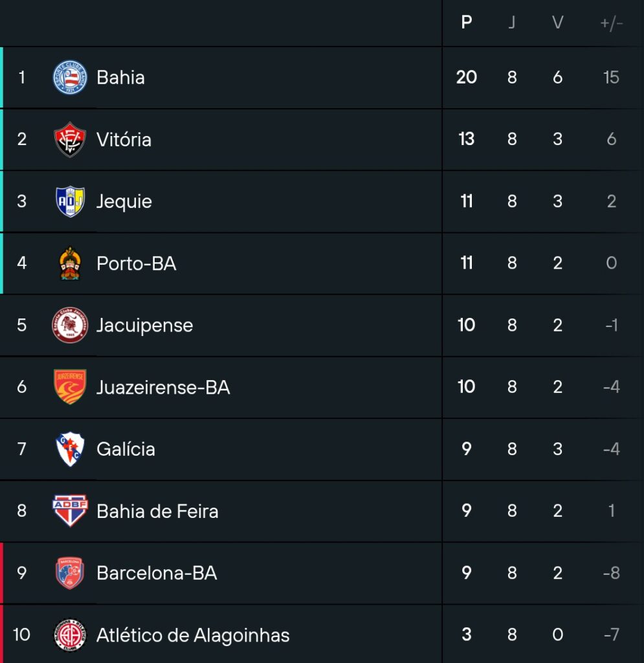Image resolution: width=644 pixels, height=663 pixels.
Task: Open the Vitória team name link
Action: [x=124, y=139]
